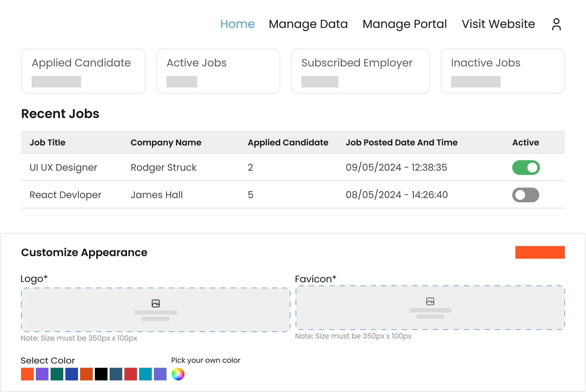The height and width of the screenshot is (392, 586).
Task: Select the burnt orange color swatch
Action: tap(86, 374)
